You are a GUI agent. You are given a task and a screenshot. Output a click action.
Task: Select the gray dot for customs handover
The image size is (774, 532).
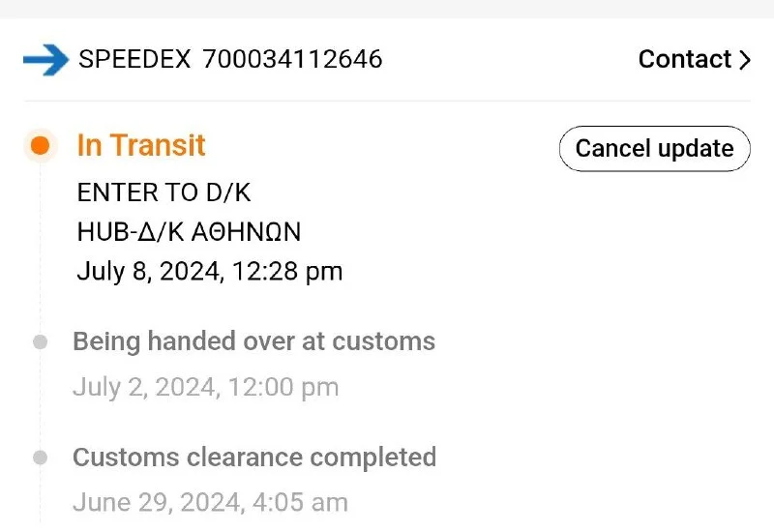(x=40, y=341)
